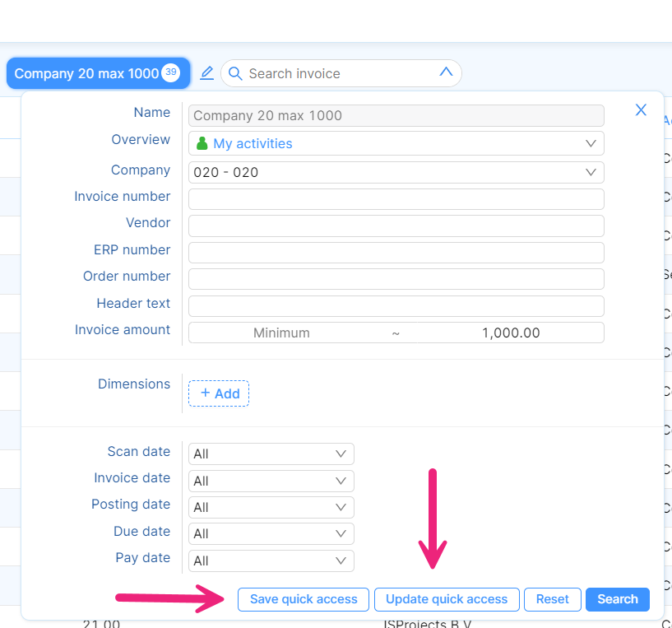This screenshot has width=672, height=628.
Task: Click the 39 count badge on the tab
Action: point(170,72)
